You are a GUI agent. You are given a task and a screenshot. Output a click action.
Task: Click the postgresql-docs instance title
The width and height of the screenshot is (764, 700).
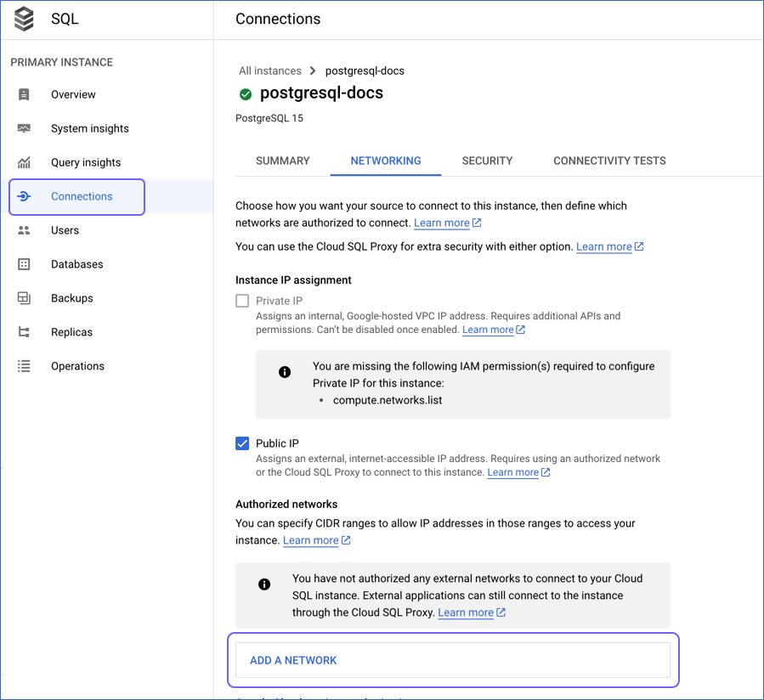(x=321, y=93)
